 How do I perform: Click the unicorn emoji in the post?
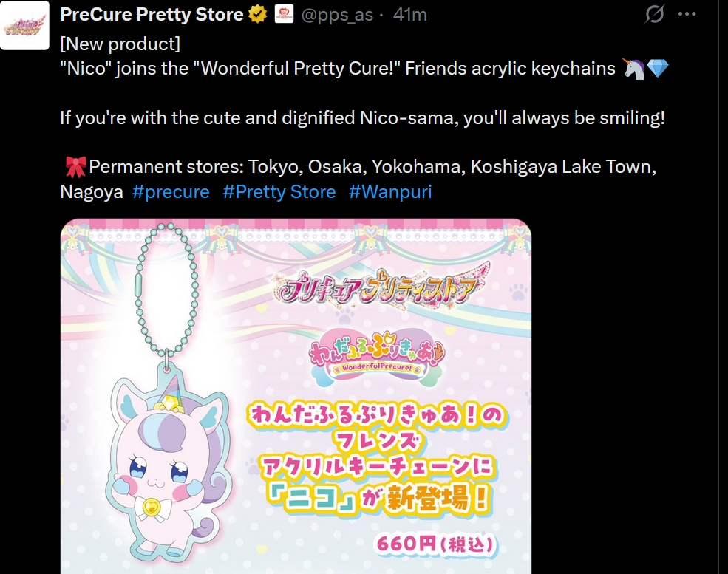[633, 69]
